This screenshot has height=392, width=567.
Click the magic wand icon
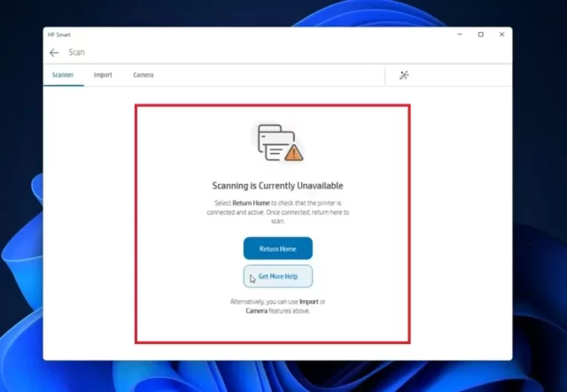404,76
